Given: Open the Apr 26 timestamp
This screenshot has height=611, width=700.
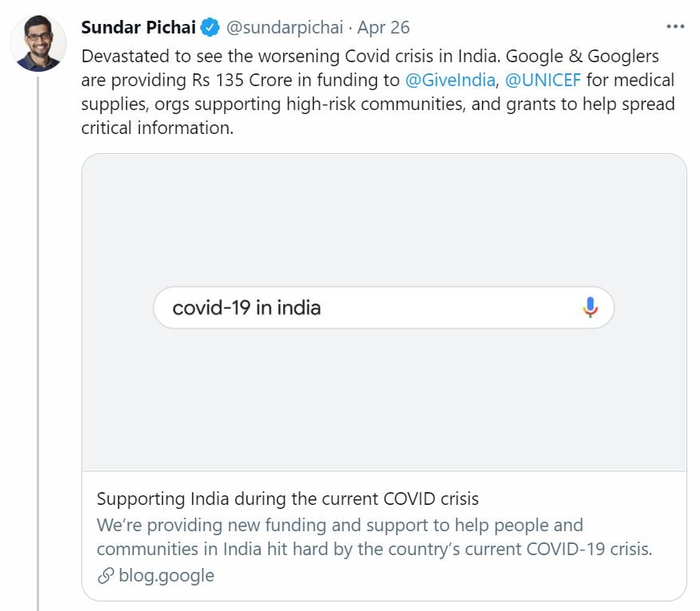Looking at the screenshot, I should (x=384, y=27).
